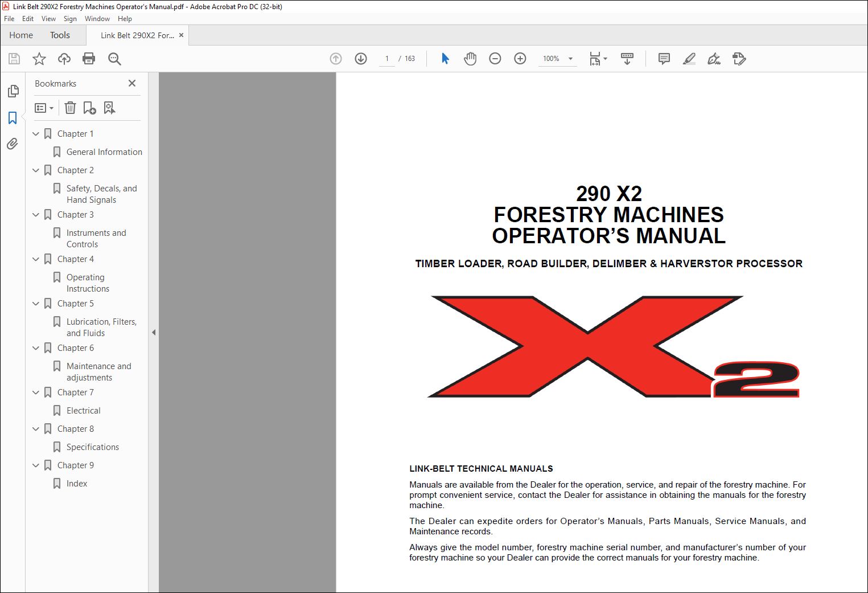Image resolution: width=868 pixels, height=593 pixels.
Task: Zoom in with plus icon
Action: point(520,59)
